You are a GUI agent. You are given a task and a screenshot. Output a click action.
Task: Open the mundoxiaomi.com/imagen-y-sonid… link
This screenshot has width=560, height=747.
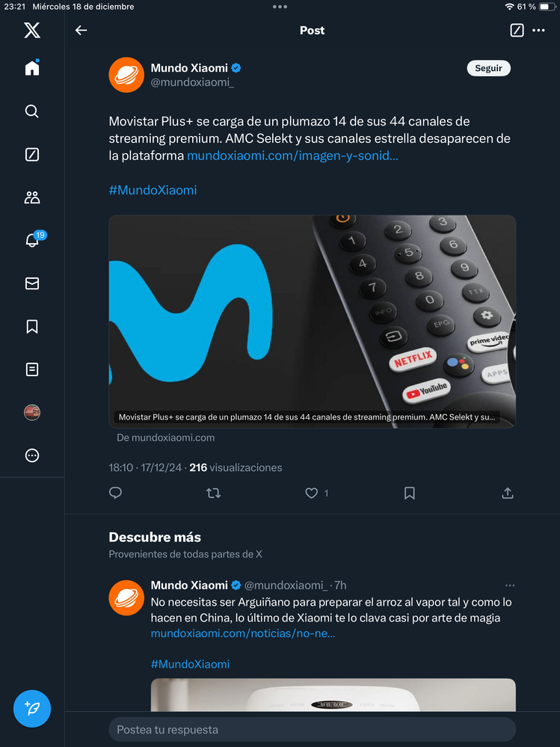(x=292, y=156)
